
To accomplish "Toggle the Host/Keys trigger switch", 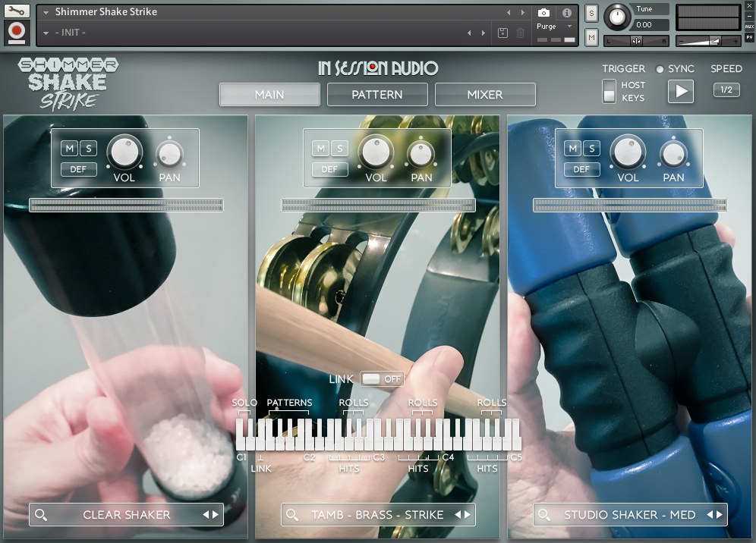I will pyautogui.click(x=609, y=91).
